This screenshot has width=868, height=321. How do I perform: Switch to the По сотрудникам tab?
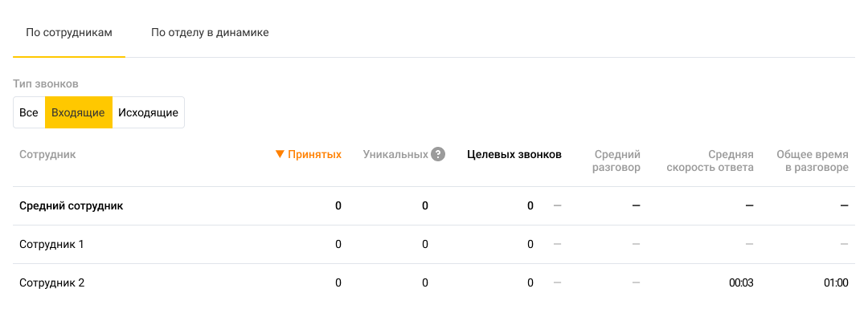point(69,33)
